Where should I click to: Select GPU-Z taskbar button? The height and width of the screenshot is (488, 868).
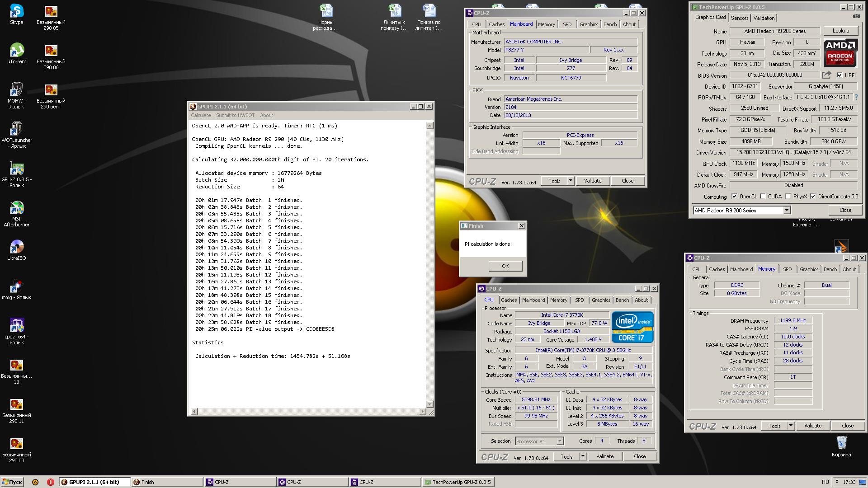coord(458,482)
